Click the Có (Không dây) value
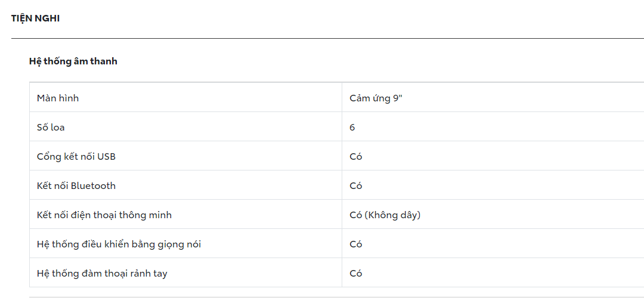This screenshot has width=644, height=307. tap(385, 215)
